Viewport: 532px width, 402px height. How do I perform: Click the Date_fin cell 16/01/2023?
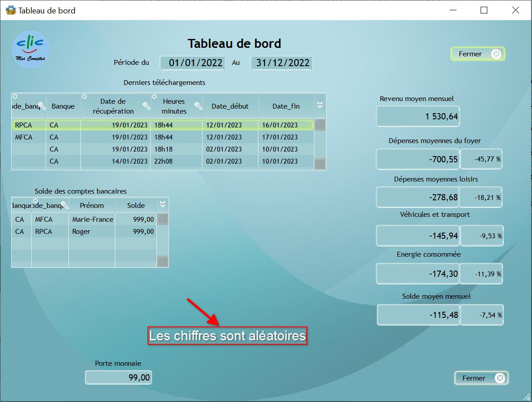(x=279, y=125)
